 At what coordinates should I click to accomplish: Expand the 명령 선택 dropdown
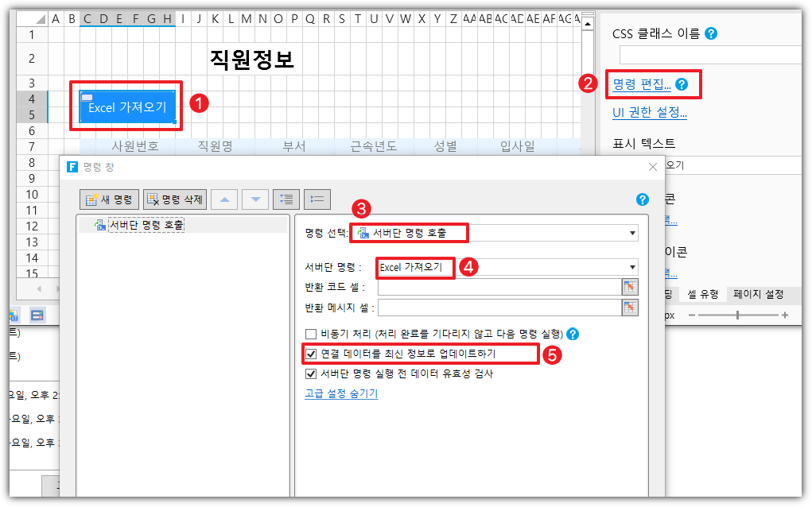[633, 233]
